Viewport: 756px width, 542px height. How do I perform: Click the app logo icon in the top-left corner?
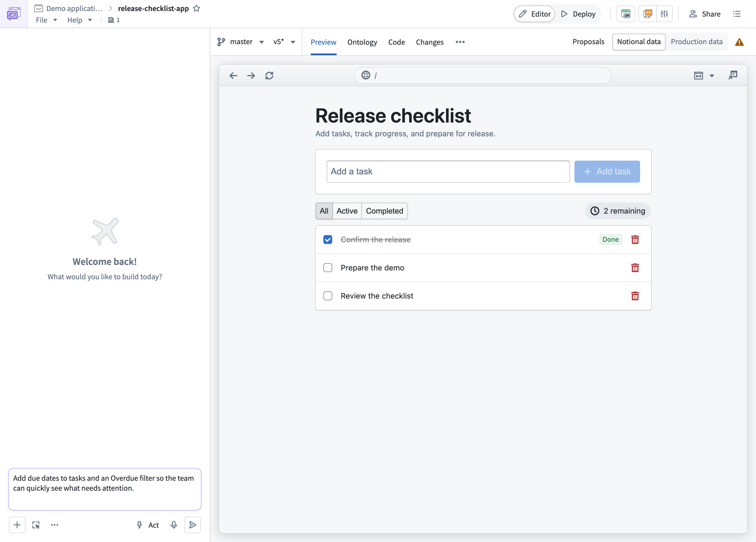pyautogui.click(x=14, y=14)
